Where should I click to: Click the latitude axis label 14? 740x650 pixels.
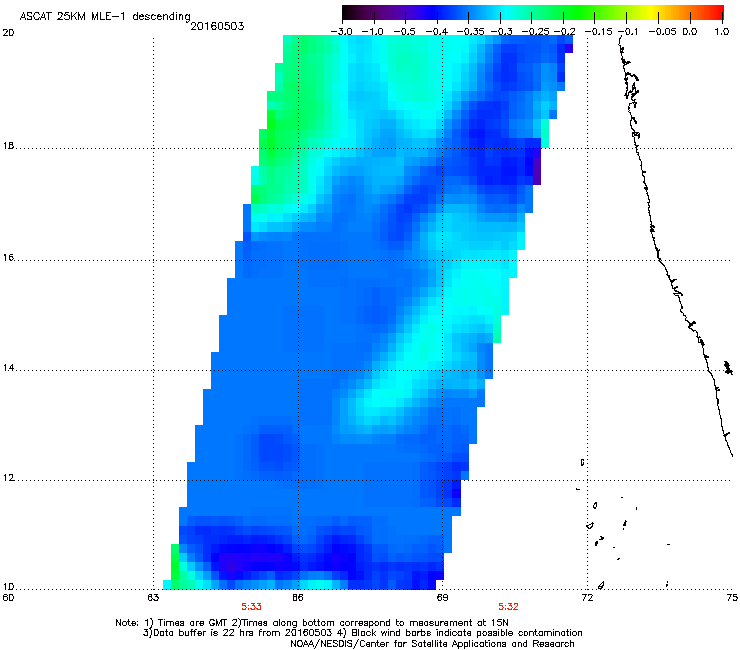pos(8,368)
